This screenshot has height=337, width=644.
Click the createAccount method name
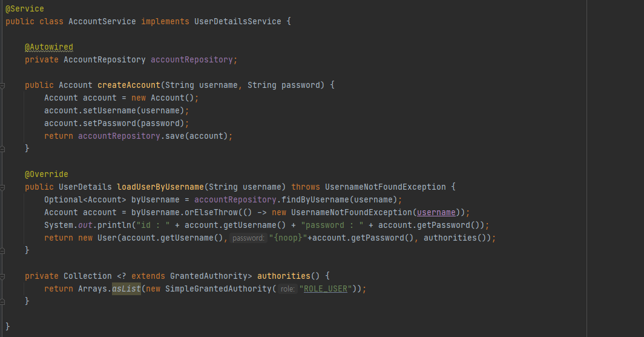(128, 85)
